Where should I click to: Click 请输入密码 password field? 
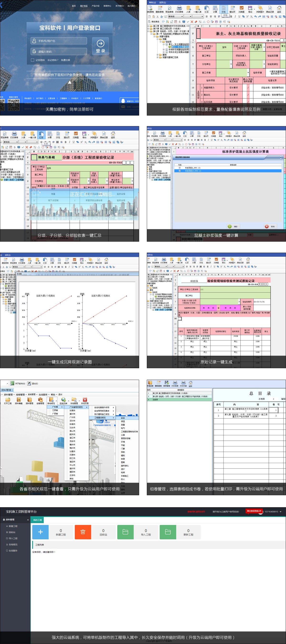59,51
